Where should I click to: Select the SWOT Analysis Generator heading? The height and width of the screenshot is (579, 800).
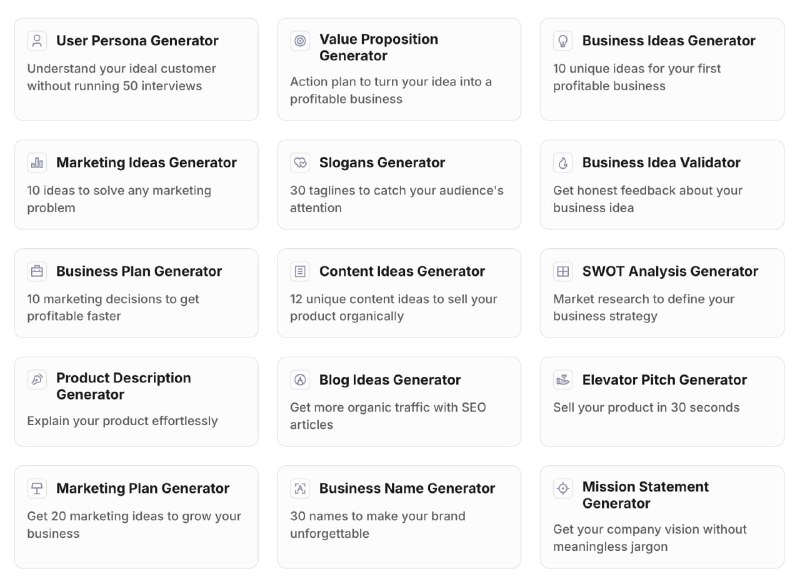pos(670,271)
